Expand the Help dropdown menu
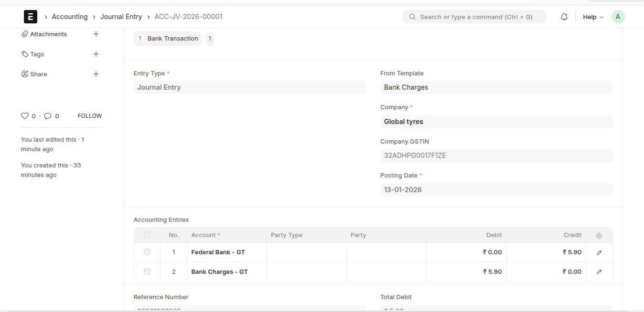This screenshot has height=312, width=644. [x=593, y=17]
